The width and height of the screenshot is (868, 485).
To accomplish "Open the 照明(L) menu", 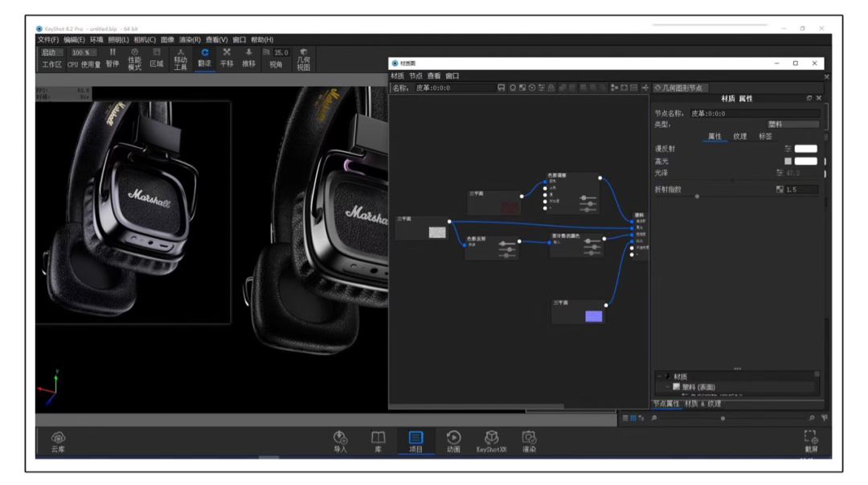I will (118, 40).
